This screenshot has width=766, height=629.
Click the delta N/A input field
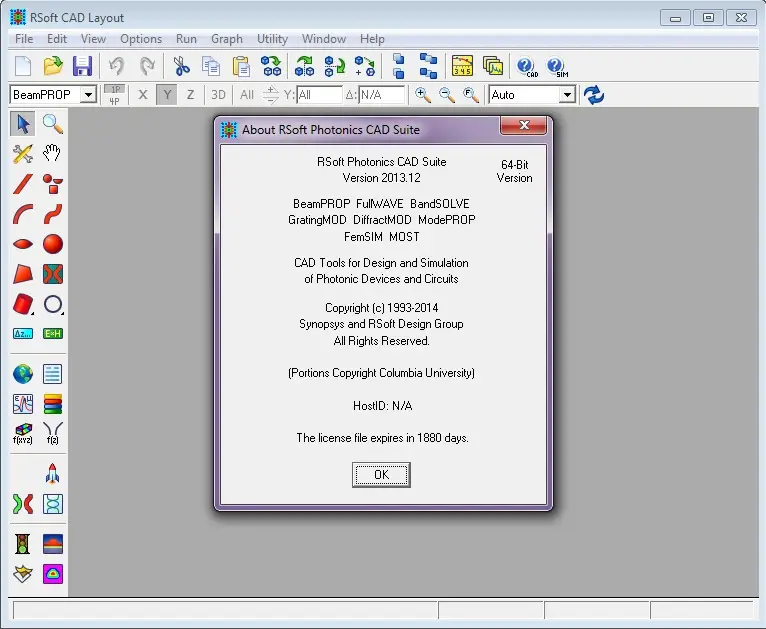(x=382, y=95)
